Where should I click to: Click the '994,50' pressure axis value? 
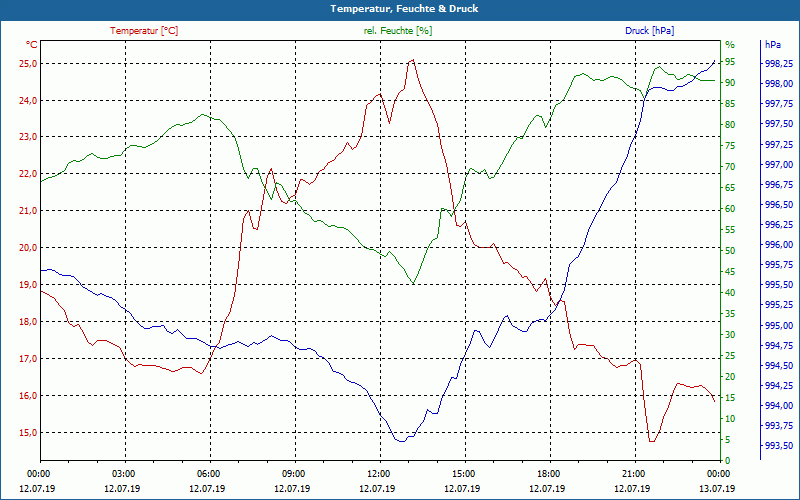[779, 366]
